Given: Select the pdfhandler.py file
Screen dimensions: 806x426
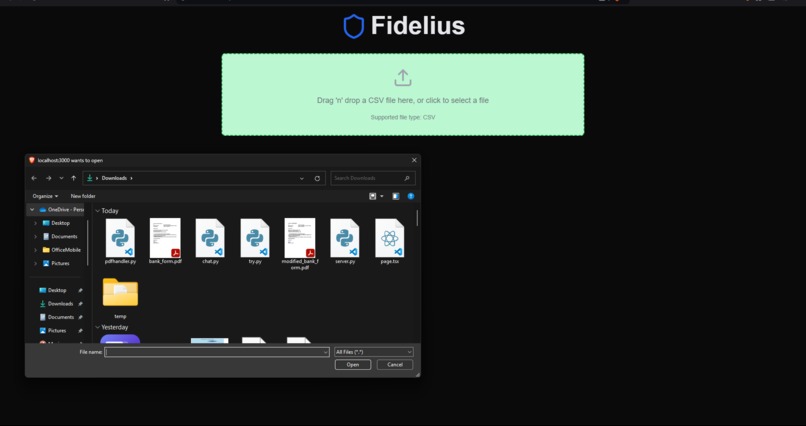Looking at the screenshot, I should (120, 240).
